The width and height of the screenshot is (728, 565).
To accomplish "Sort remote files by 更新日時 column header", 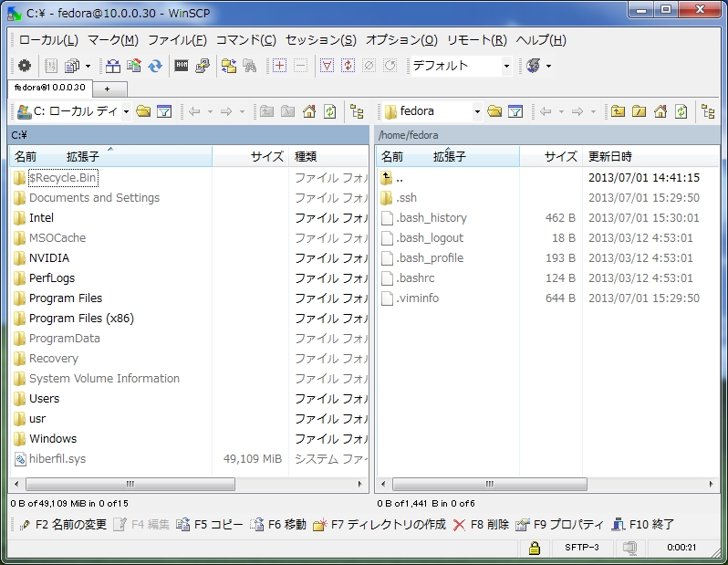I will coord(650,157).
